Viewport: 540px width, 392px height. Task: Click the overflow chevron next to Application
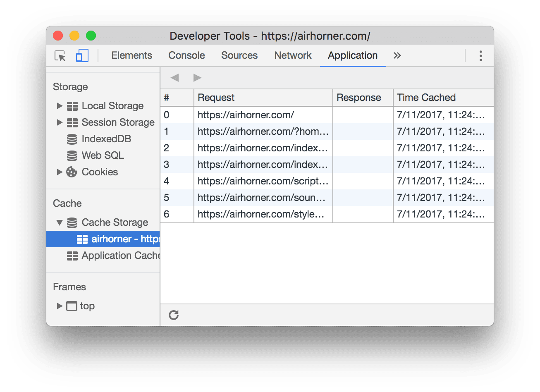coord(397,55)
